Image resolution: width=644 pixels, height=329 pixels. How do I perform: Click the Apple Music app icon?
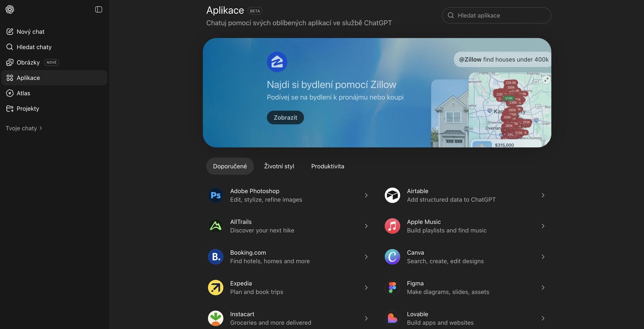click(x=392, y=226)
